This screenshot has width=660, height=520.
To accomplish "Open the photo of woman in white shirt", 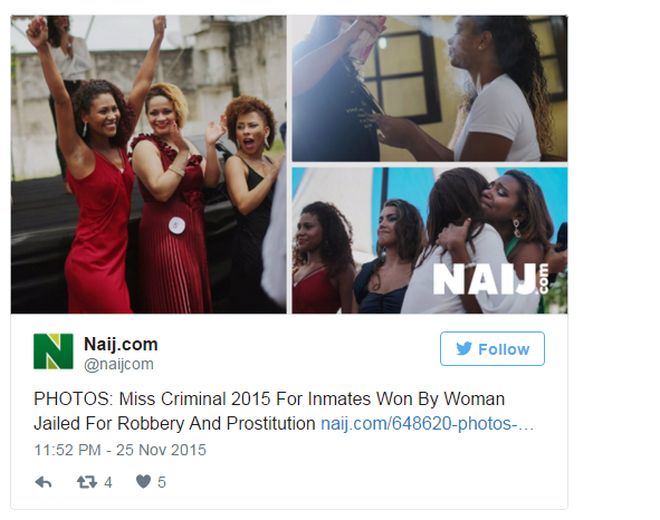I will (430, 88).
